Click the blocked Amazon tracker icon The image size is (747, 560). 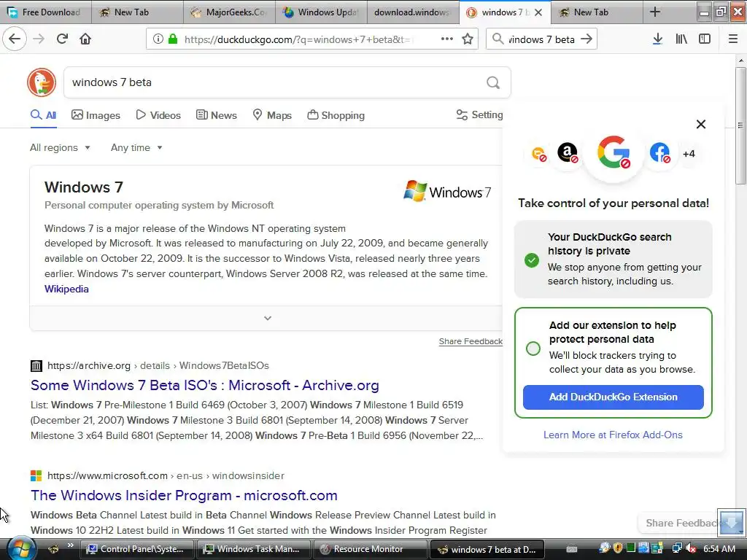[568, 153]
